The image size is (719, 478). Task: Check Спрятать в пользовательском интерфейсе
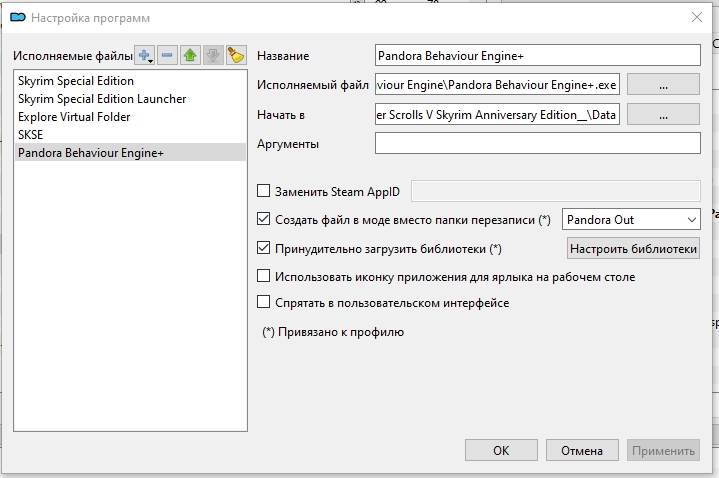pyautogui.click(x=263, y=302)
